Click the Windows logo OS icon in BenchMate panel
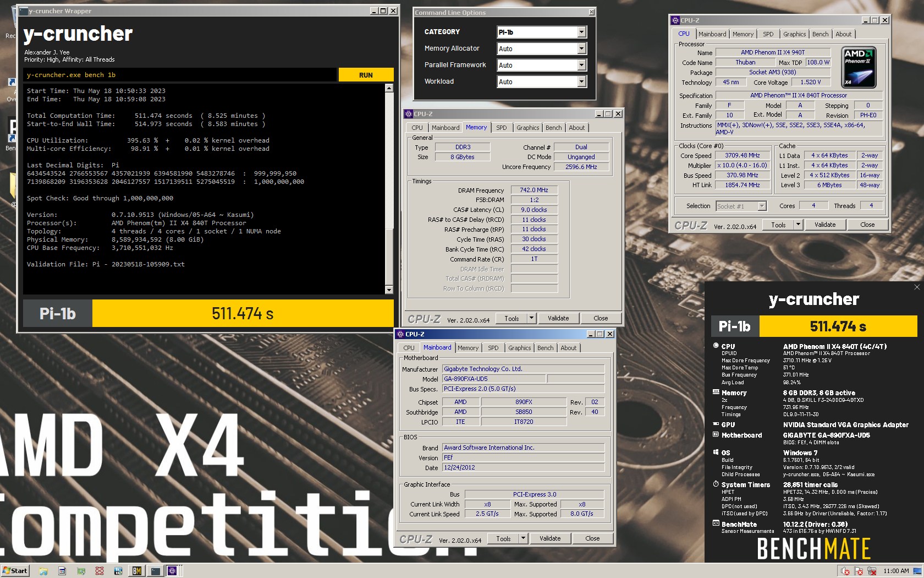 (716, 452)
